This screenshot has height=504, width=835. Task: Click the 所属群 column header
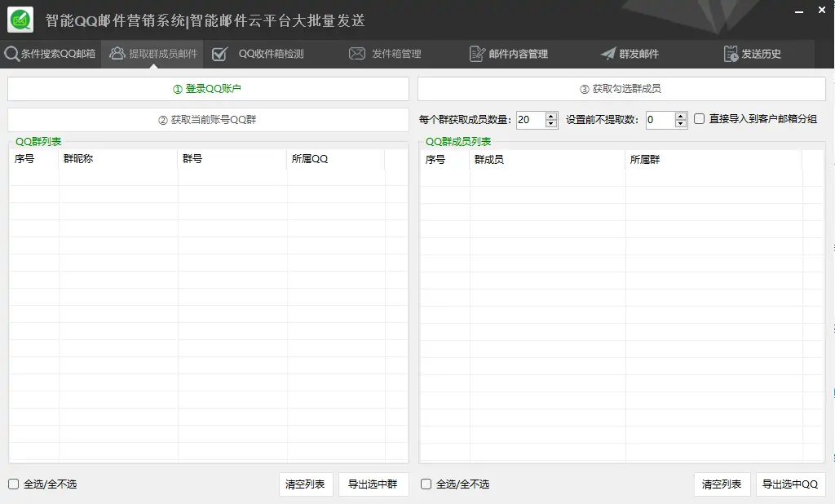714,159
